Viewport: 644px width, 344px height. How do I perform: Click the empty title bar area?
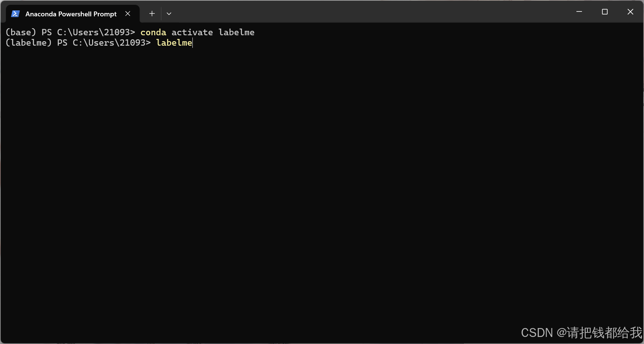371,12
